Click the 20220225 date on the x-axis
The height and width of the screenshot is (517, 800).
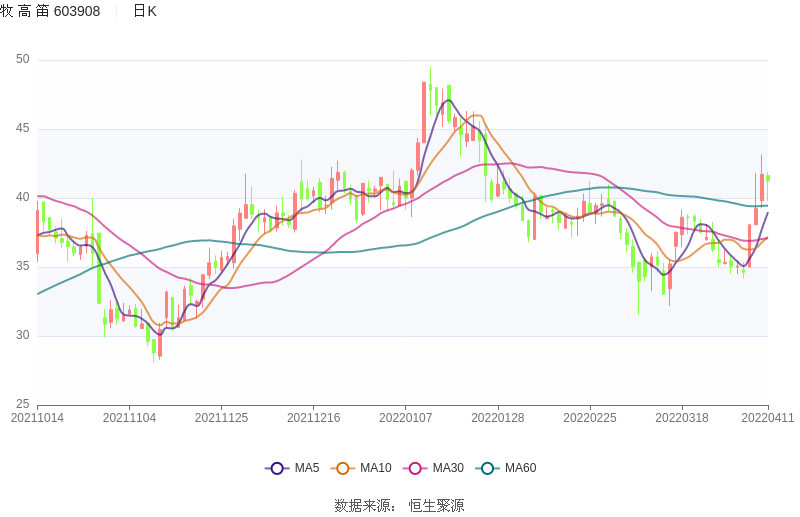pos(589,417)
